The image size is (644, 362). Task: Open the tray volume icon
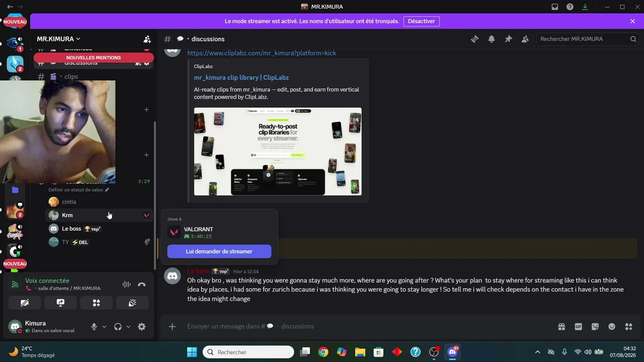tap(588, 352)
